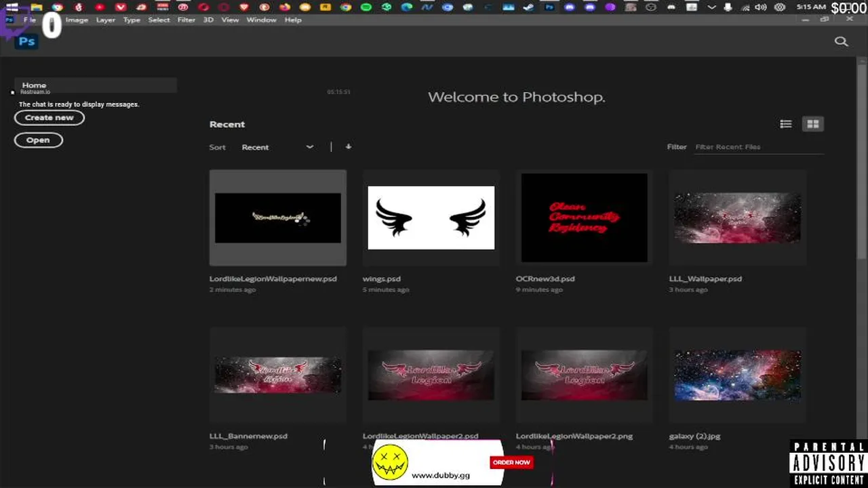This screenshot has width=868, height=488.
Task: Click the LLL_Wallpaper.psd file name
Action: [x=705, y=279]
